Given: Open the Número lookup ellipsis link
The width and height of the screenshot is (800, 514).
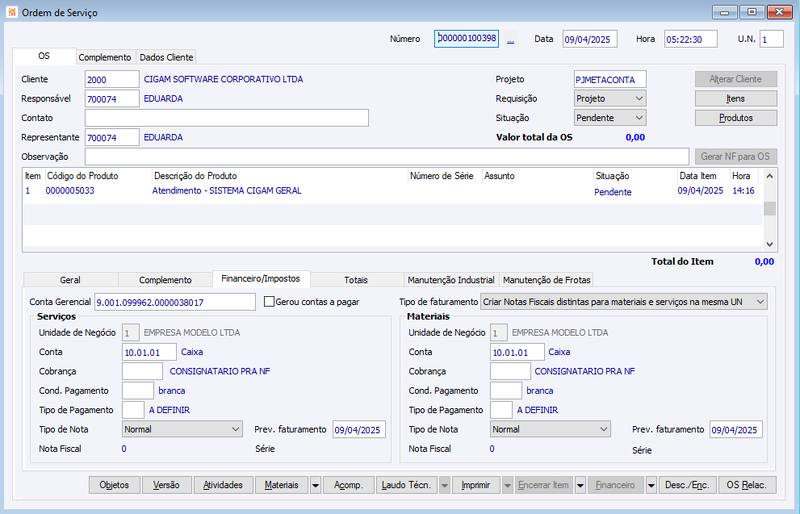Looking at the screenshot, I should tap(510, 39).
